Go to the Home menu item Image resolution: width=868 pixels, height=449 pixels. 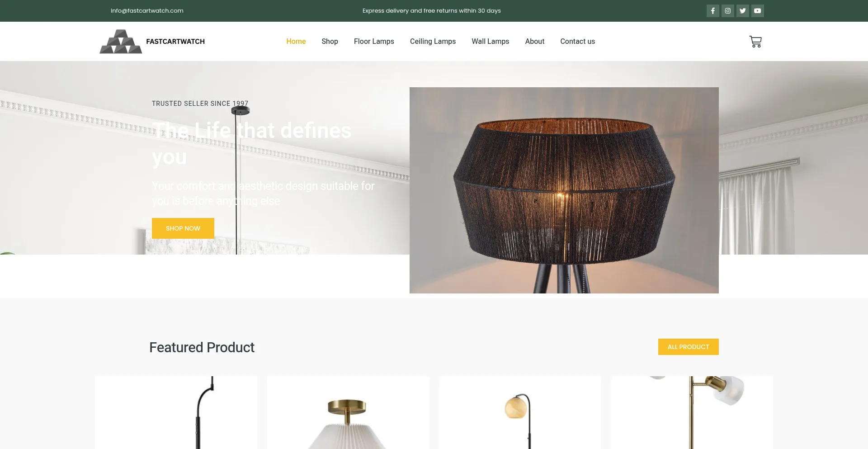(x=296, y=41)
